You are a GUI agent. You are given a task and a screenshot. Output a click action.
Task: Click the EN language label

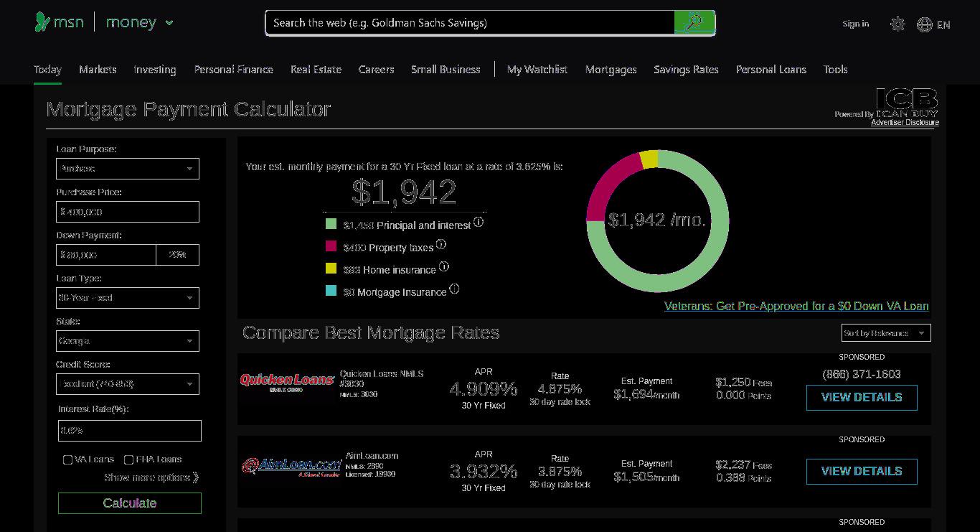point(943,25)
